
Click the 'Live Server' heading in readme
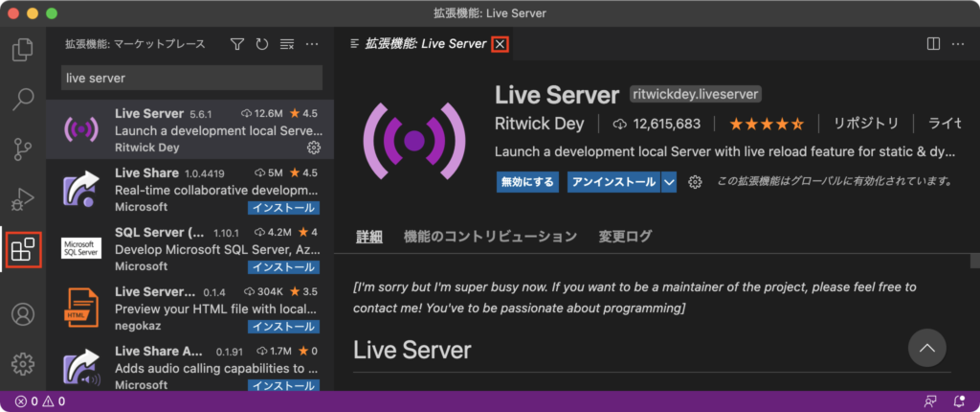[412, 350]
